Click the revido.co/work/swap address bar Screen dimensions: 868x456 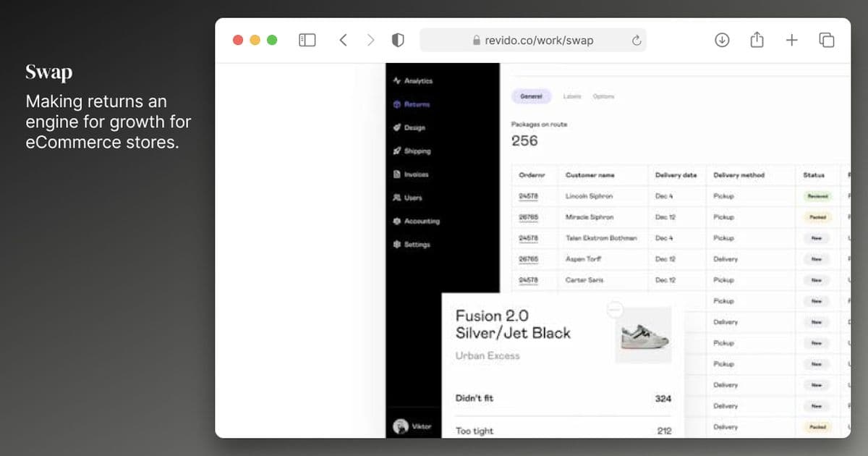pyautogui.click(x=533, y=41)
